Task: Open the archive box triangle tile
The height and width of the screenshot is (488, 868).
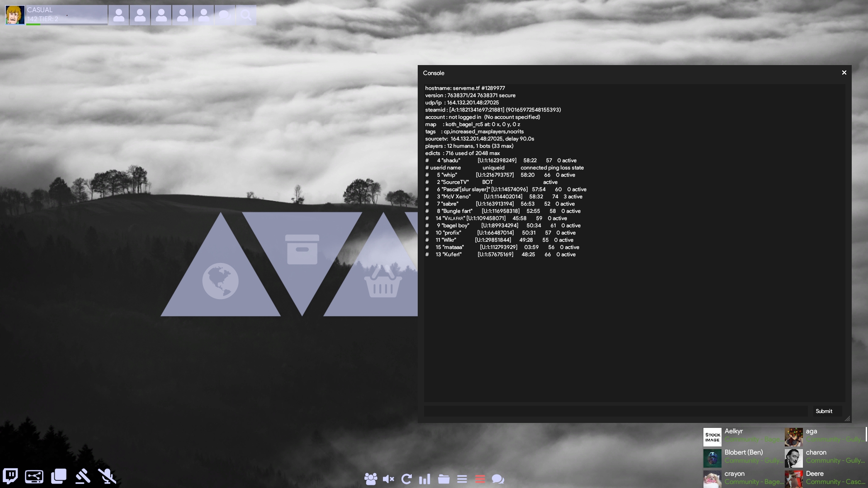Action: tap(302, 249)
